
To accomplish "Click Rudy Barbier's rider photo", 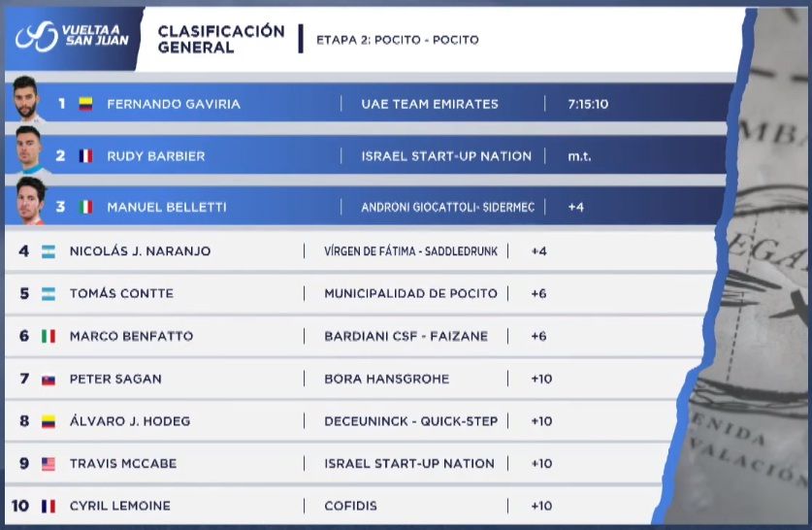I will pyautogui.click(x=28, y=149).
